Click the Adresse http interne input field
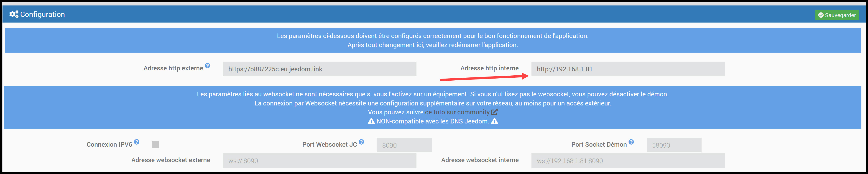This screenshot has height=174, width=868. click(x=628, y=69)
